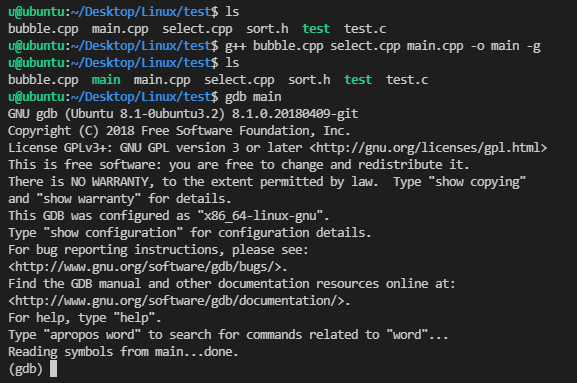Viewport: 577px width, 383px height.
Task: Click 'show warranty' quoted text
Action: (x=89, y=199)
